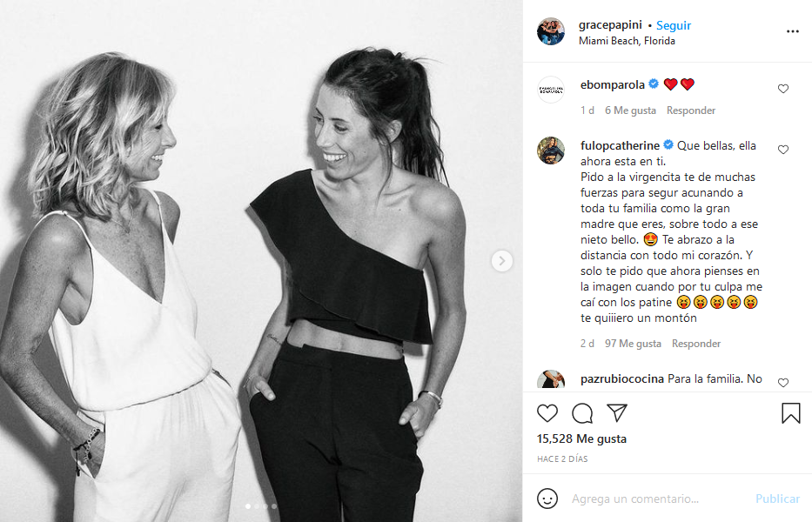
Task: Open ebomparola commenter avatar
Action: tap(551, 90)
